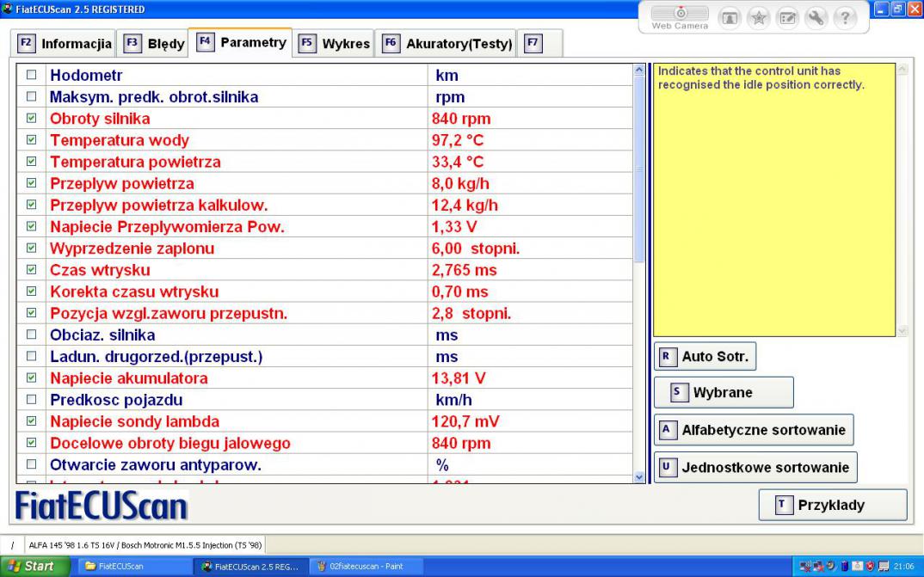Viewport: 924px width, 577px height.
Task: Click the 21:06 taskbar clock
Action: tap(904, 567)
